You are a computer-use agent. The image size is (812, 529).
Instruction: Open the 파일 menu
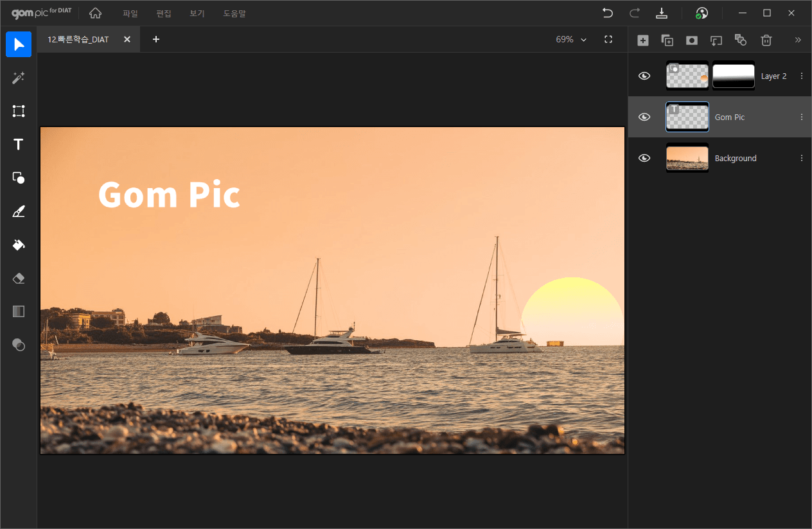(130, 13)
